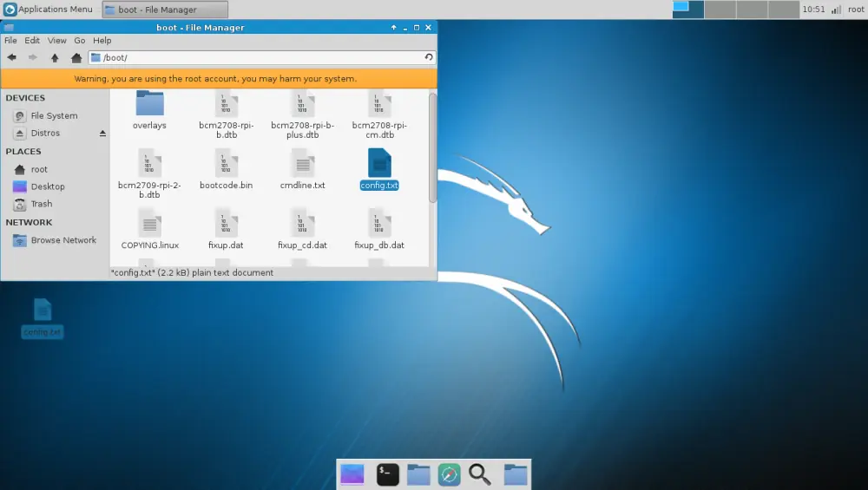The image size is (868, 490).
Task: Open home folder via house toolbar icon
Action: 76,57
